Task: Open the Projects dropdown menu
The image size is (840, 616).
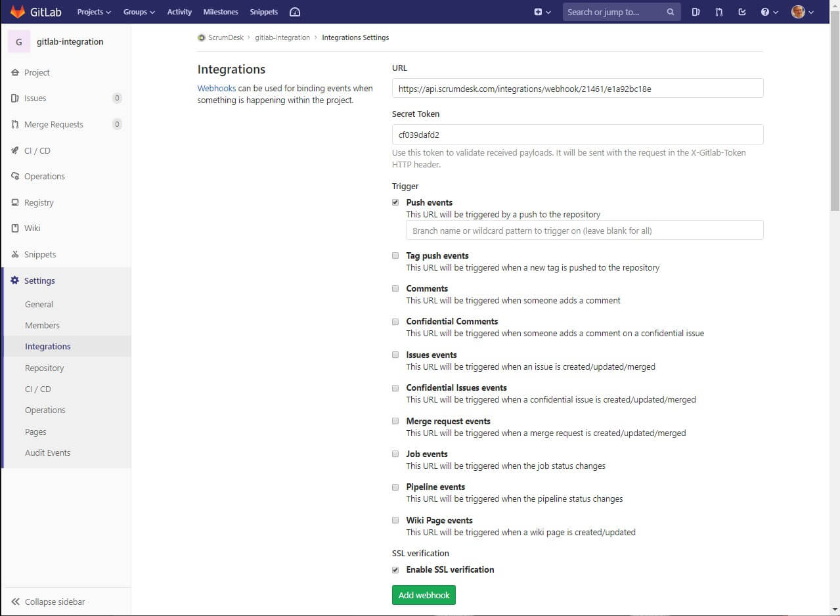Action: (94, 12)
